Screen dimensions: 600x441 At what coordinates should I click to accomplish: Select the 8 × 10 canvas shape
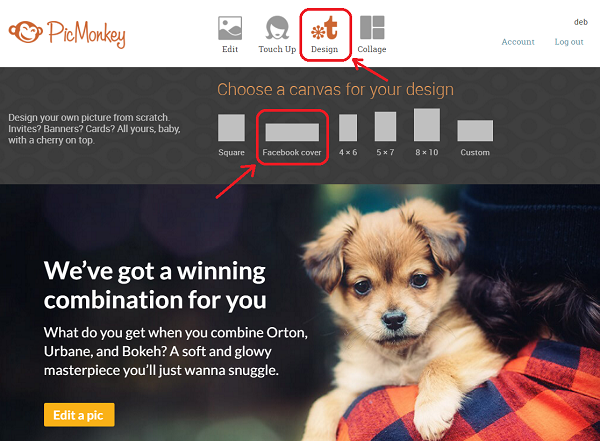click(x=427, y=124)
